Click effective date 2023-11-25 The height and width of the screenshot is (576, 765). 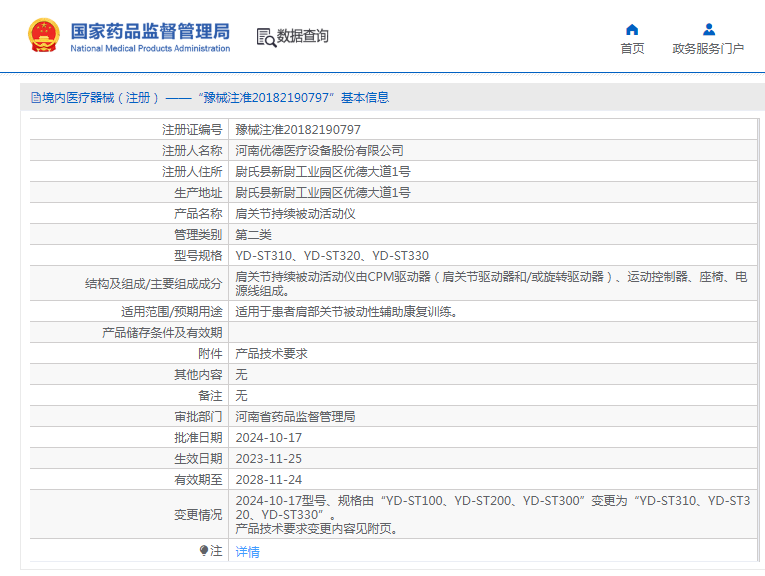269,458
